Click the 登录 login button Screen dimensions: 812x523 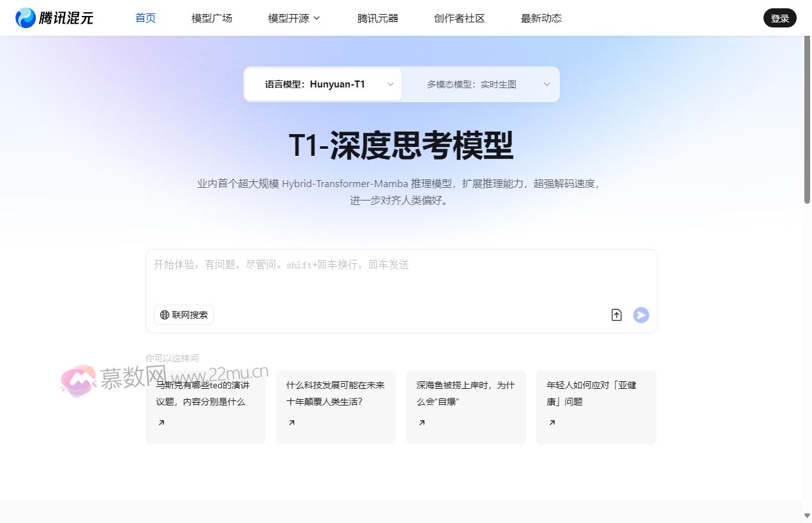coord(779,18)
